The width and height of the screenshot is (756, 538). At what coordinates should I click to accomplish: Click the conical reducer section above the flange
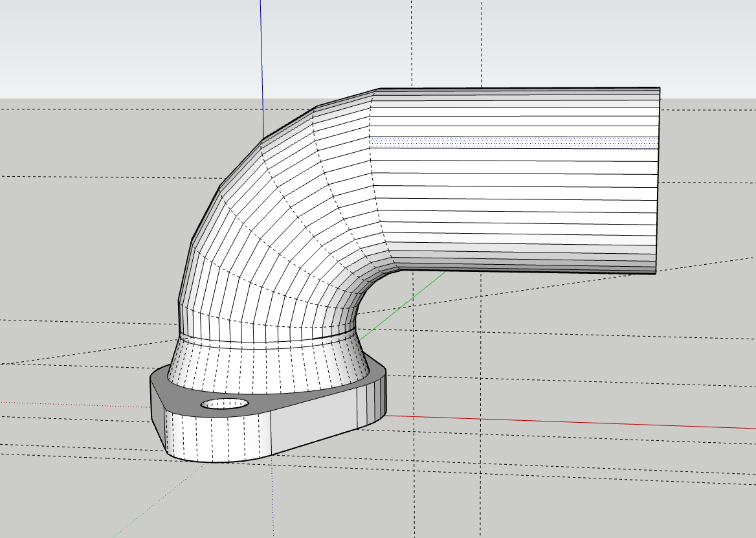coord(267,365)
